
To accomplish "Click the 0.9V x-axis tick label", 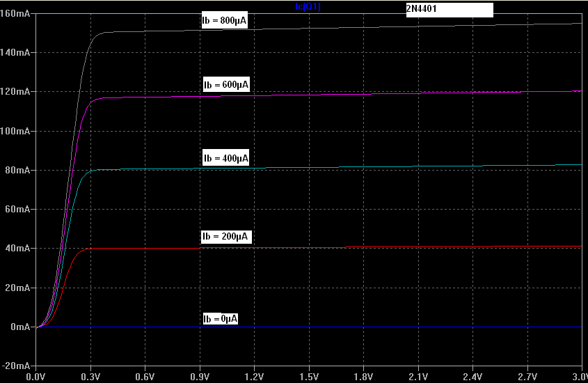I will (x=200, y=377).
